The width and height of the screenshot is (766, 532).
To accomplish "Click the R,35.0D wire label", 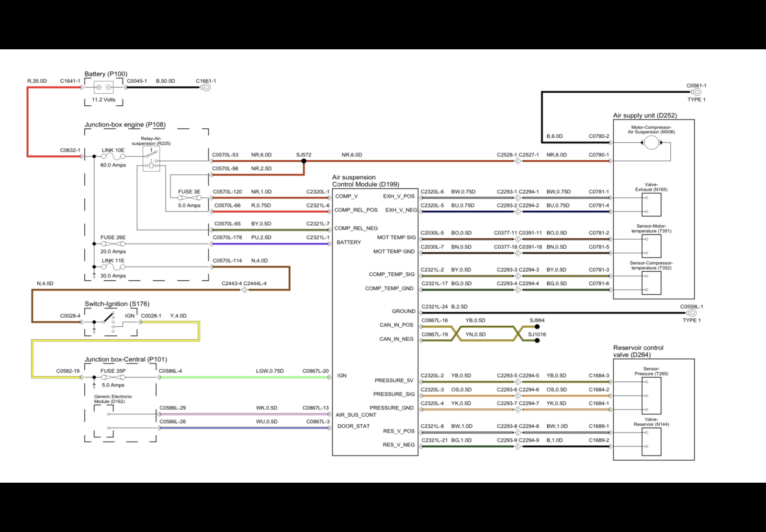I will point(37,81).
